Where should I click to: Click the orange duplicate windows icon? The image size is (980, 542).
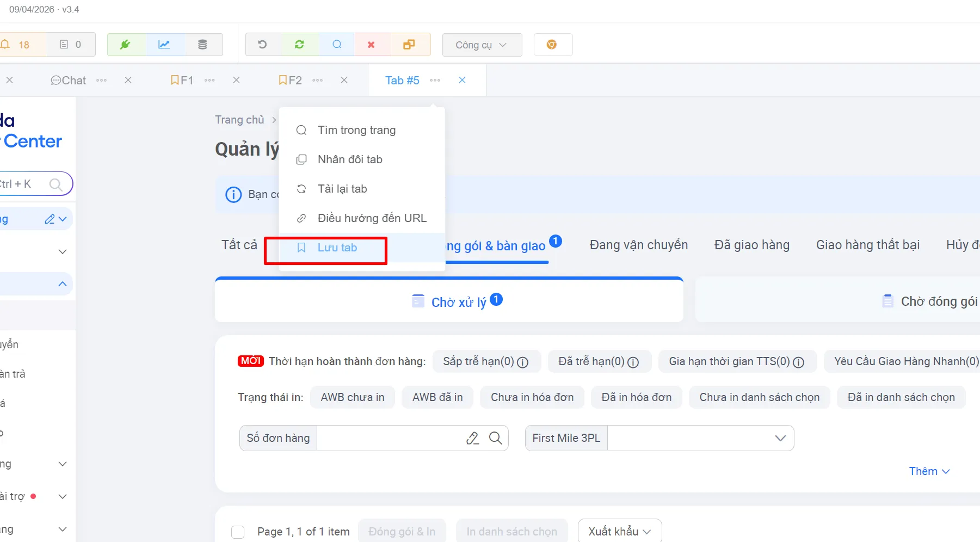(x=409, y=45)
